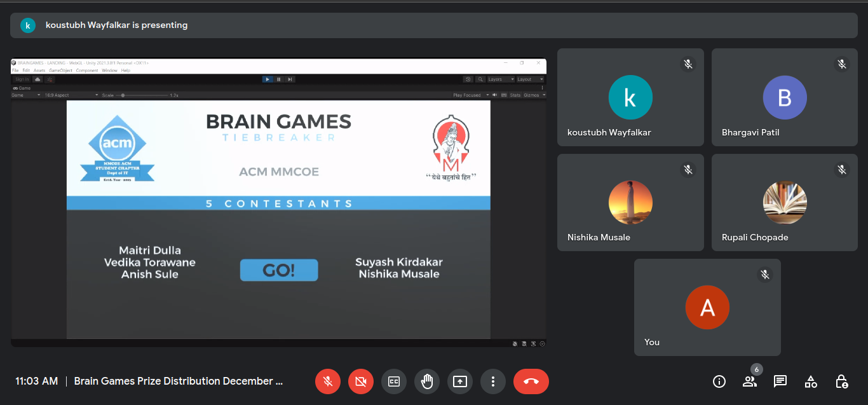Open the Assets menu in Unity

tap(39, 71)
